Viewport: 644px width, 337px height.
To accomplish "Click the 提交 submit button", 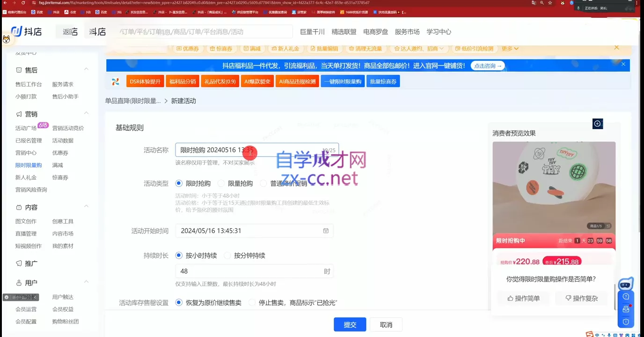I will click(350, 324).
